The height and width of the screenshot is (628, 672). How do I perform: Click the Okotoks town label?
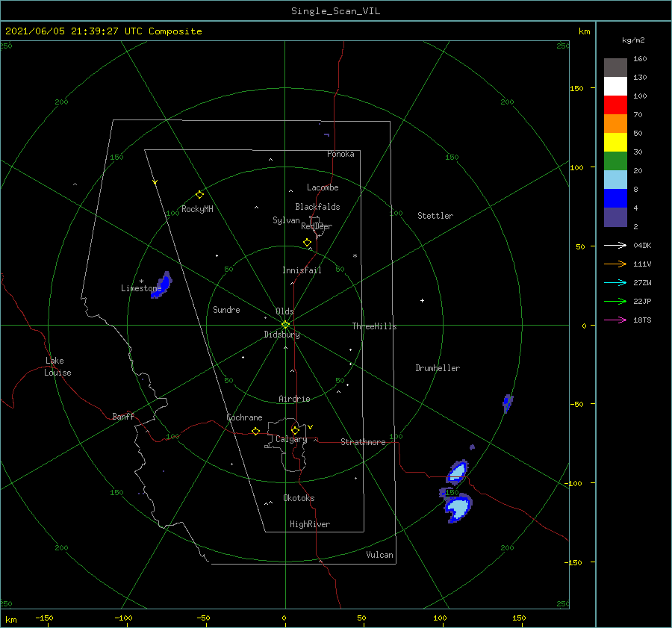299,498
